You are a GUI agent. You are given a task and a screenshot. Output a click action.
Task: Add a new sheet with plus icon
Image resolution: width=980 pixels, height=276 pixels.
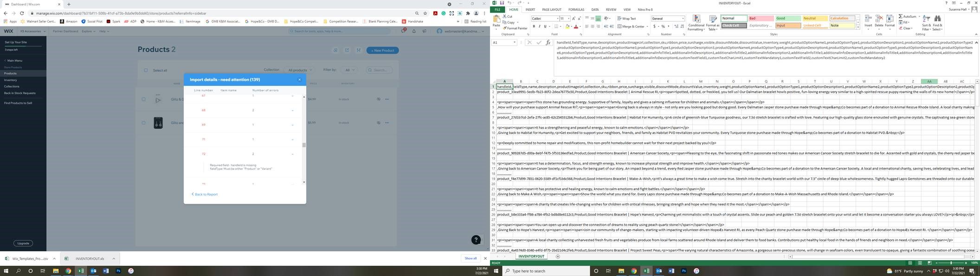coord(558,256)
